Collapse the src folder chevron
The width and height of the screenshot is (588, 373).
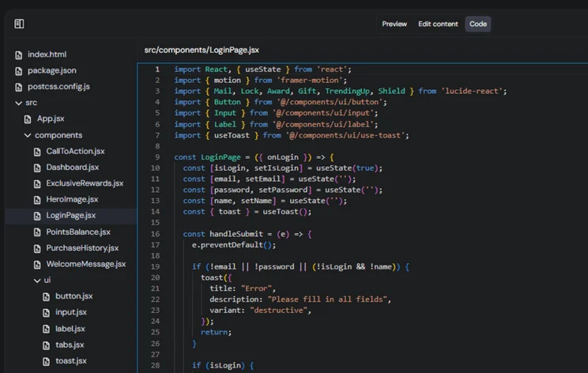[18, 103]
